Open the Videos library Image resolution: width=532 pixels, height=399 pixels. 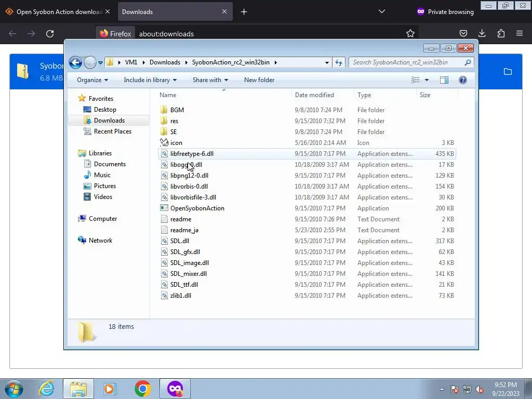(x=103, y=197)
